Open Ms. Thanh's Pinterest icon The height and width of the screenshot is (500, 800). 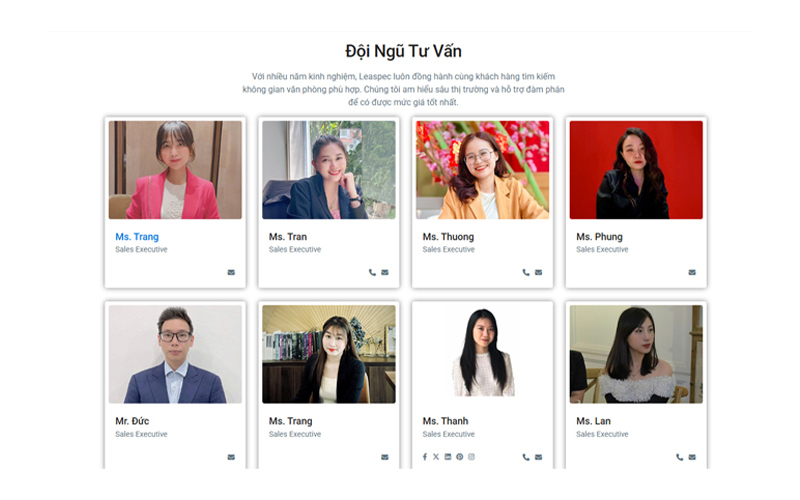[x=460, y=457]
